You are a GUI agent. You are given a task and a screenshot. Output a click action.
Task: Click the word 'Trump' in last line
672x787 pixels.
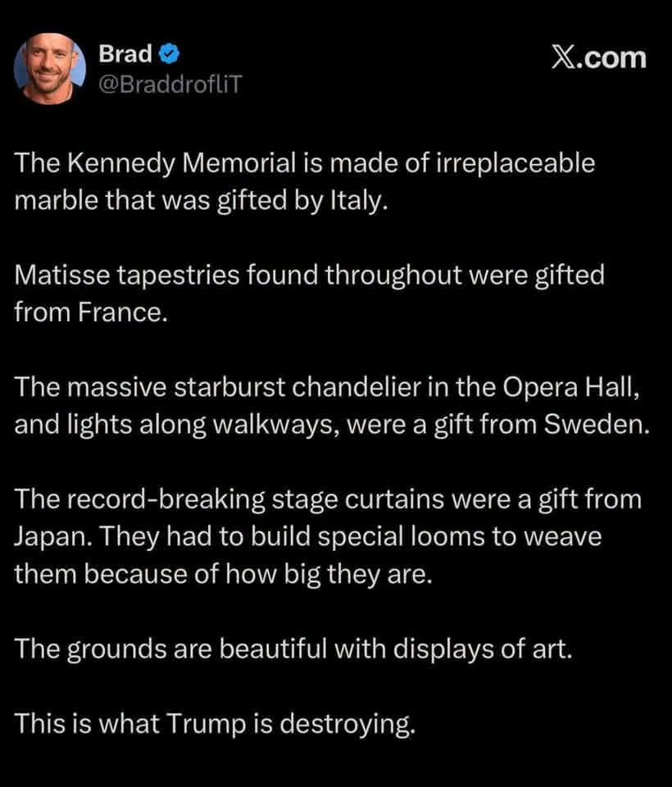point(206,725)
